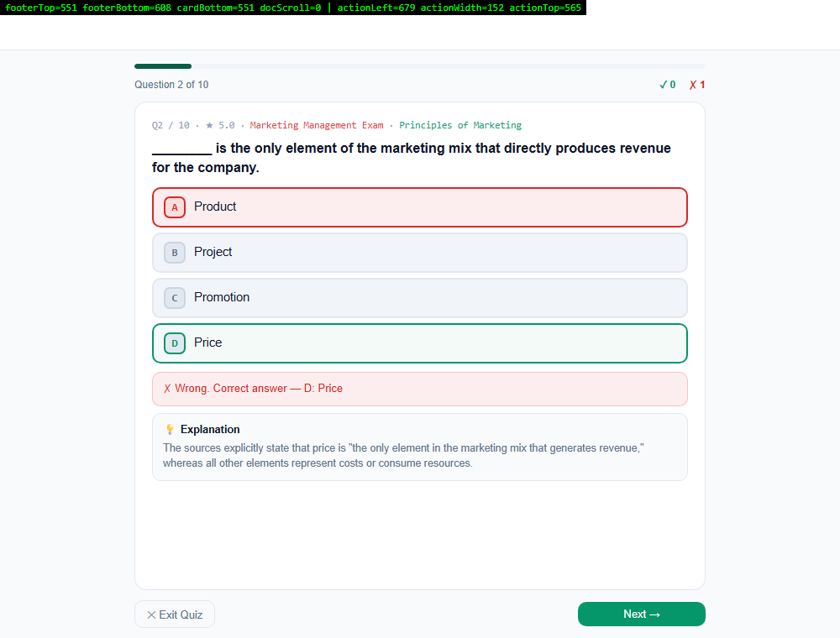Open the Marketing Management Exam tag
Image resolution: width=840 pixels, height=638 pixels.
(317, 125)
